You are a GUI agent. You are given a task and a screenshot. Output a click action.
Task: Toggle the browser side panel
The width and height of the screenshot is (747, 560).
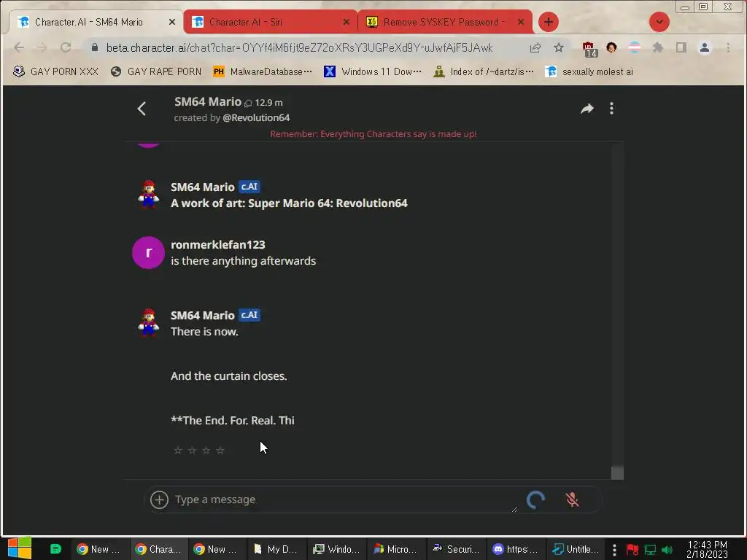point(681,47)
